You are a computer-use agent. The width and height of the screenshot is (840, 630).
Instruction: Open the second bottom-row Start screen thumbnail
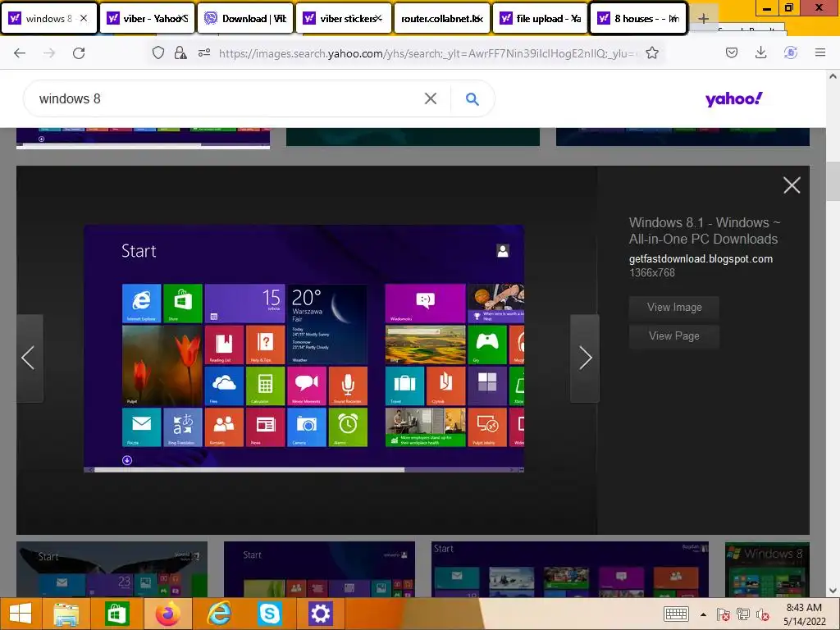click(319, 569)
